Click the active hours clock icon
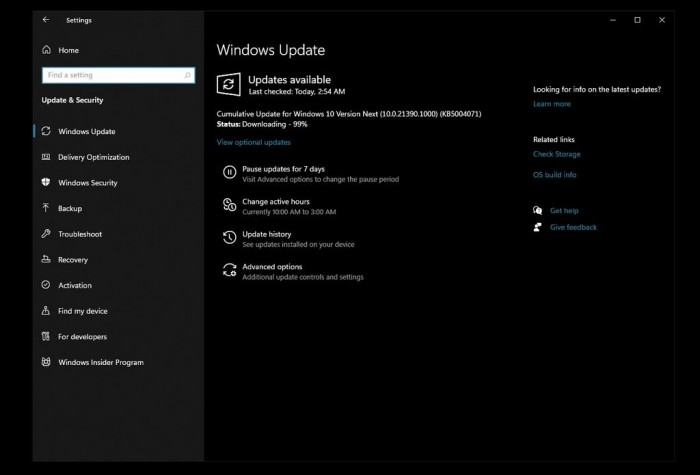This screenshot has width=700, height=475. tap(229, 205)
